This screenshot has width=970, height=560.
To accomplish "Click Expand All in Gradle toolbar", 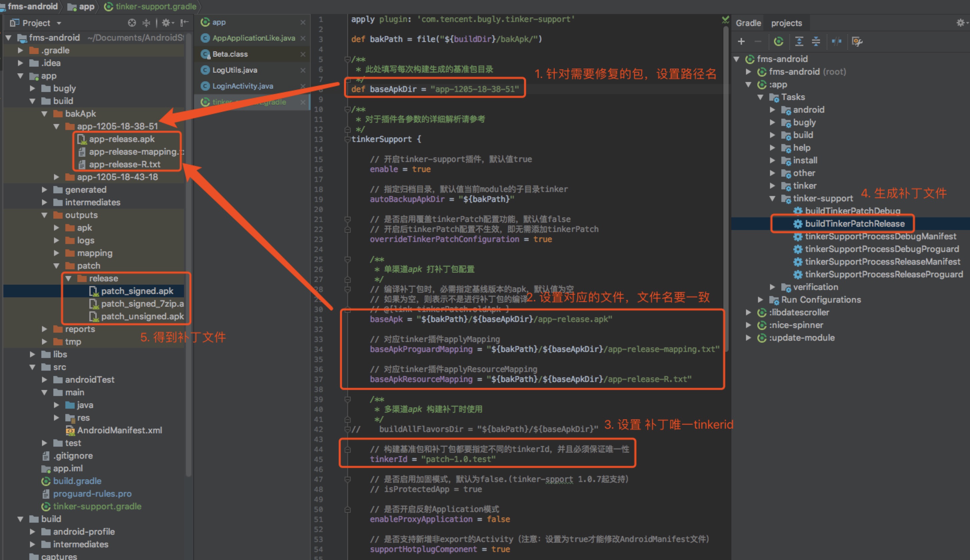I will tap(799, 41).
